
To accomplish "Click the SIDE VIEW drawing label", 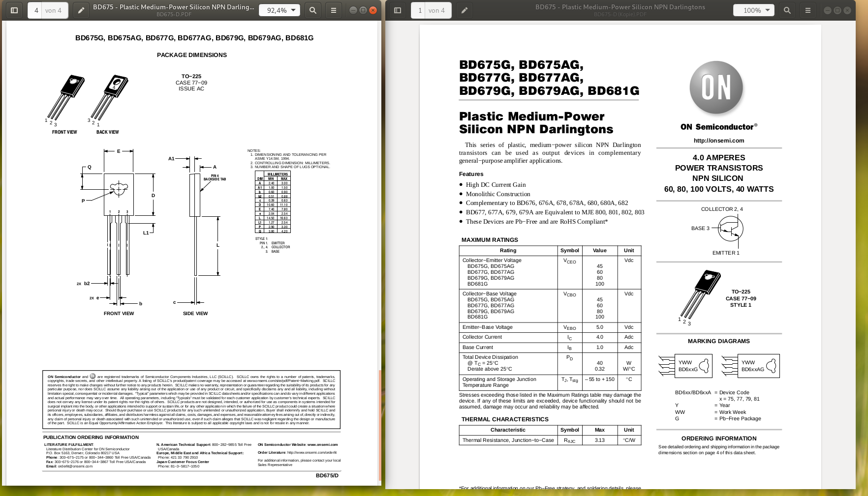I will pyautogui.click(x=195, y=314).
